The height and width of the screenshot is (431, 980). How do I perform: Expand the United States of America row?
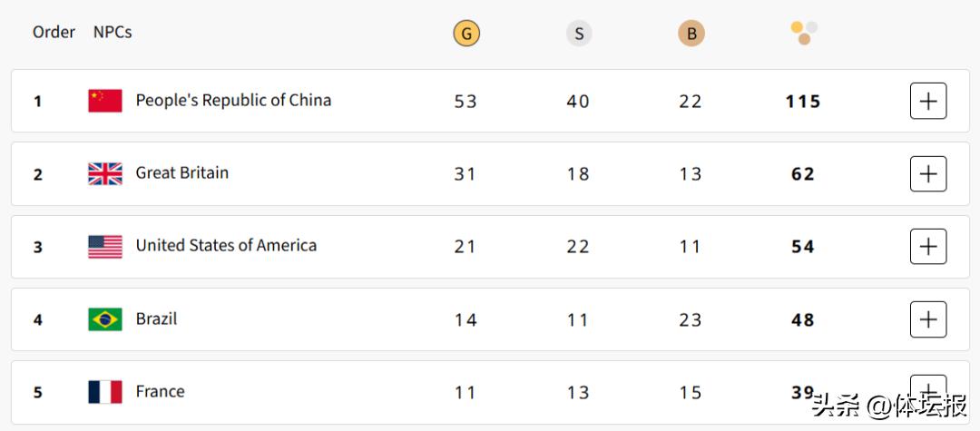pyautogui.click(x=927, y=247)
